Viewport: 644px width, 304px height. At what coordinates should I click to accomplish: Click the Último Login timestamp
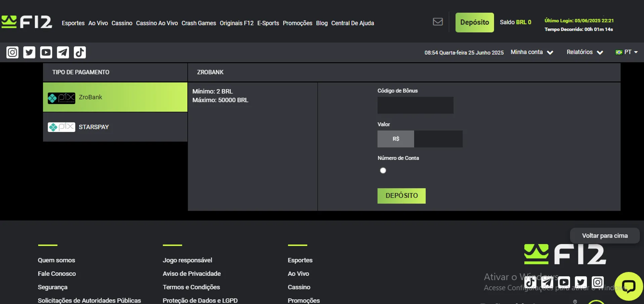pyautogui.click(x=579, y=21)
